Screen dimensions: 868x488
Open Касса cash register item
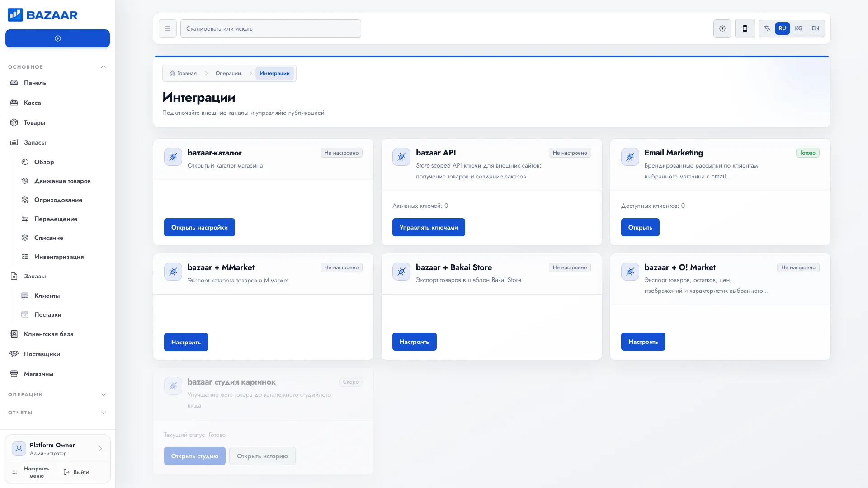(x=57, y=103)
